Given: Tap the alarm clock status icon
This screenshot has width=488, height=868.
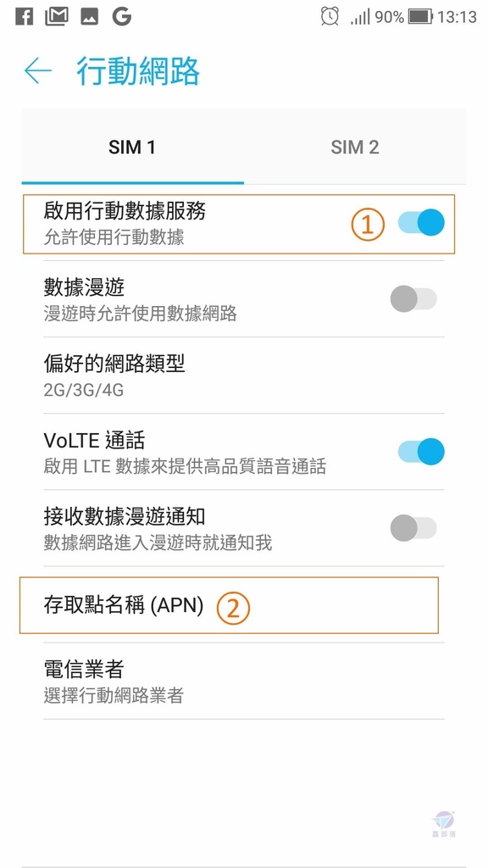Looking at the screenshot, I should 330,17.
